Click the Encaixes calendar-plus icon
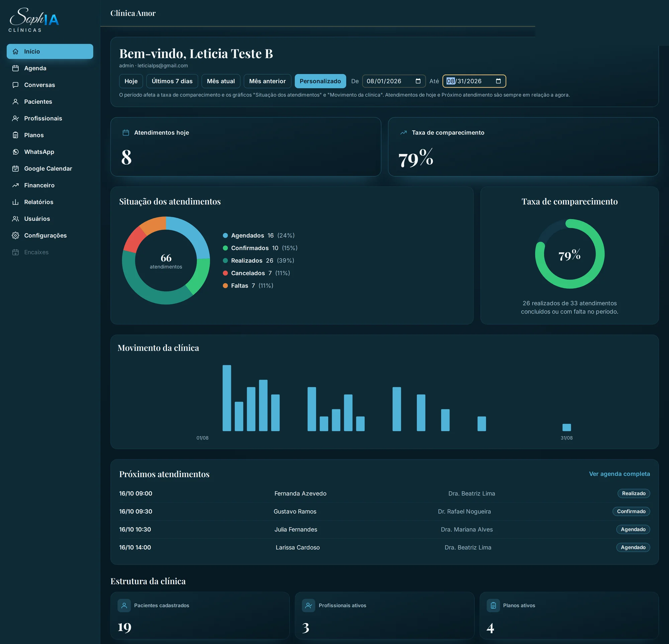The image size is (669, 644). (15, 252)
